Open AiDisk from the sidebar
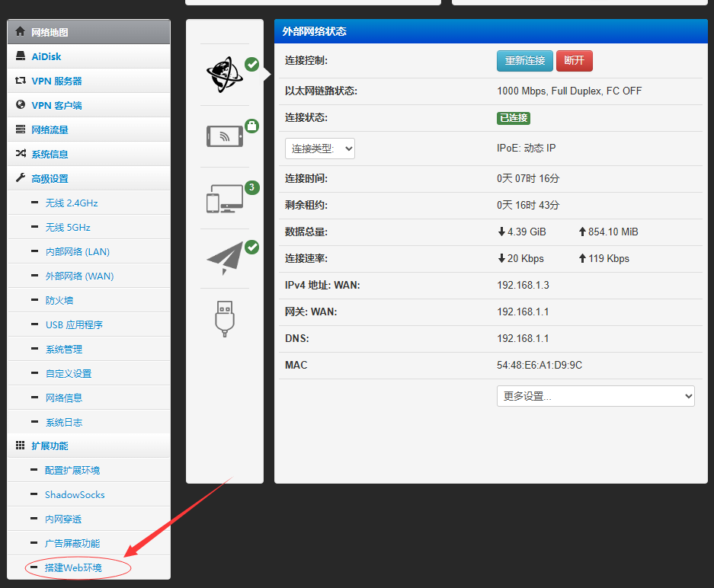 (46, 56)
